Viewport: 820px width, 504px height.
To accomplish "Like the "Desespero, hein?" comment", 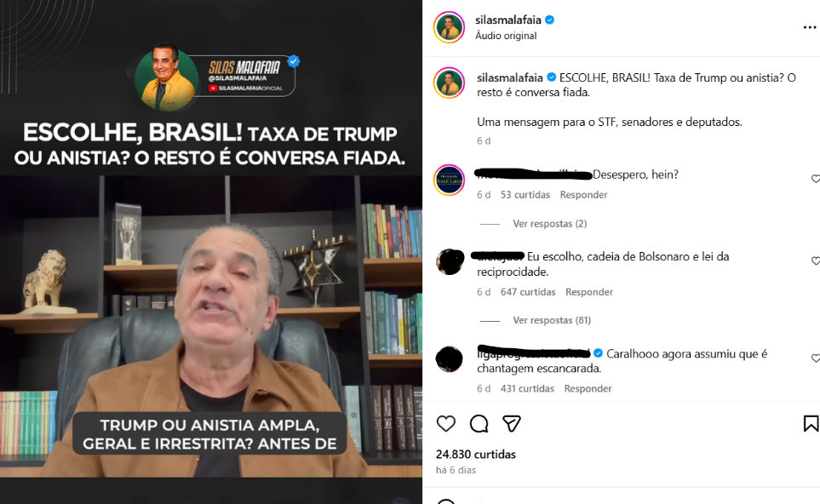I will pyautogui.click(x=815, y=179).
